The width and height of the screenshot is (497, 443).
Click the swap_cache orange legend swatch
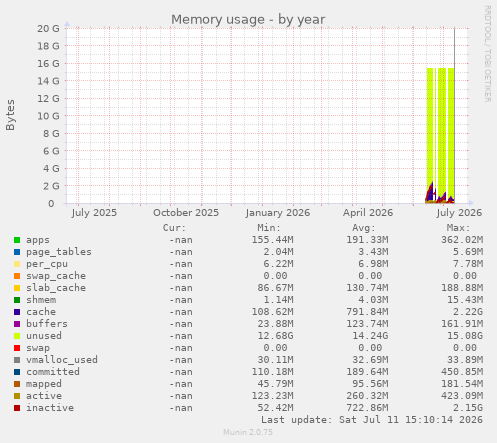17,276
